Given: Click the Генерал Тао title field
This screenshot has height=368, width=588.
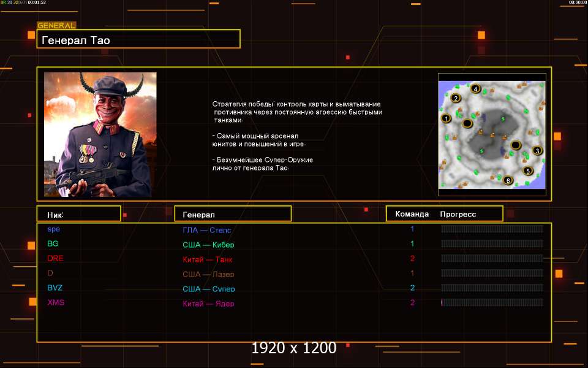Looking at the screenshot, I should click(x=138, y=40).
